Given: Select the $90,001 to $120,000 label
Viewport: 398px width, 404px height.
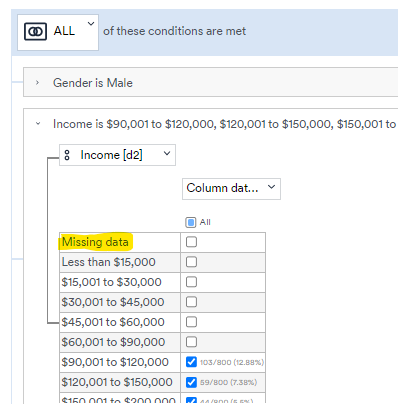Looking at the screenshot, I should coord(115,362).
